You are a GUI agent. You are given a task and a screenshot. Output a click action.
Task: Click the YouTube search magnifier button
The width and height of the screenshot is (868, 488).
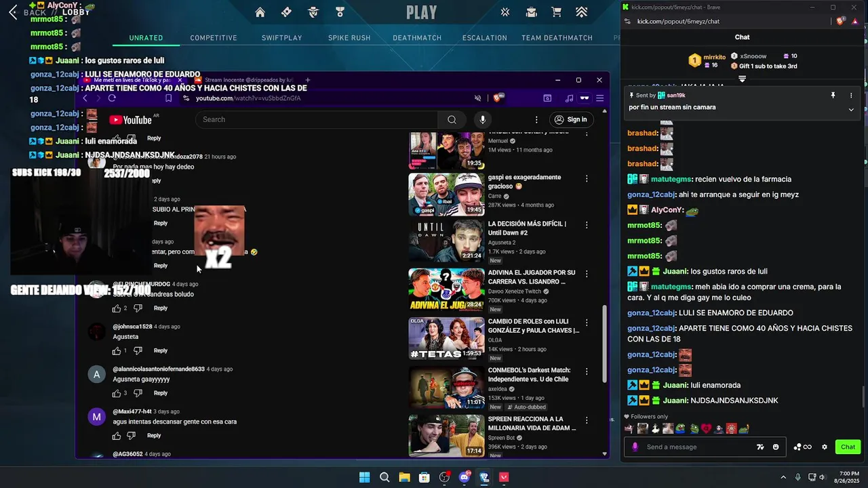[x=452, y=119]
